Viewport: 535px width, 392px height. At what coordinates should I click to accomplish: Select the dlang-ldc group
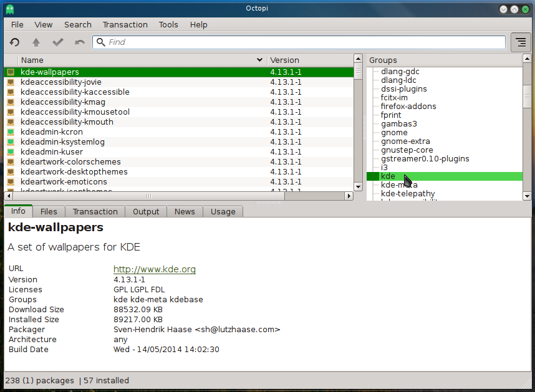coord(398,80)
